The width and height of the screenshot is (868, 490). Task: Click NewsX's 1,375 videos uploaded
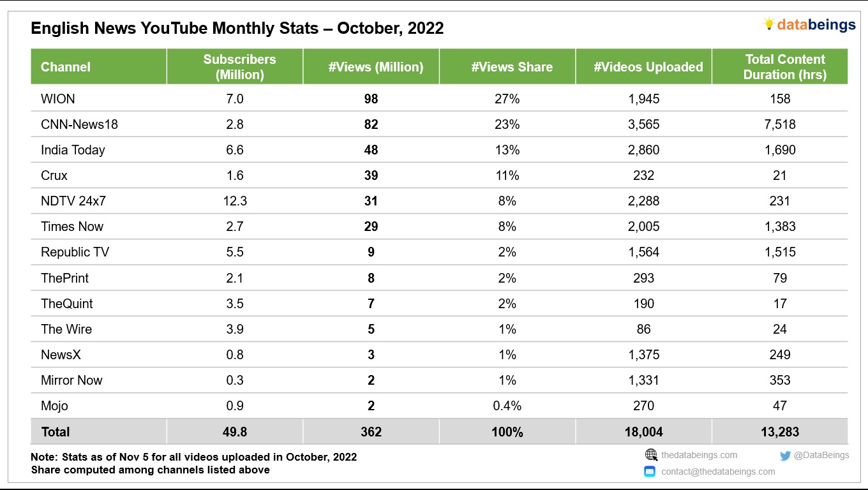tap(644, 355)
